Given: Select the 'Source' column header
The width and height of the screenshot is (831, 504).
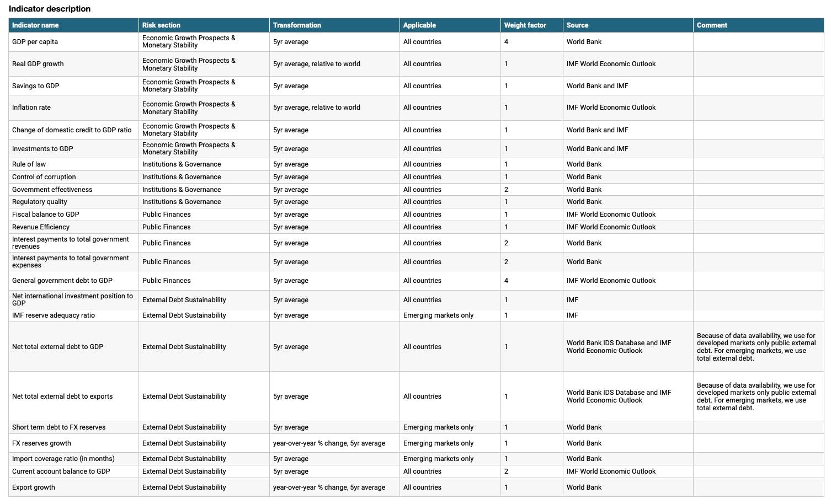Looking at the screenshot, I should (628, 25).
